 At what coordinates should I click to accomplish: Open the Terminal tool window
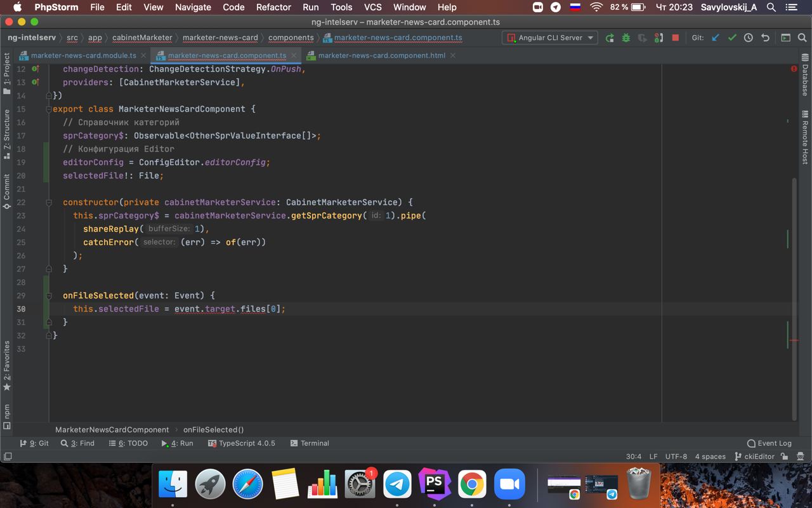(310, 443)
